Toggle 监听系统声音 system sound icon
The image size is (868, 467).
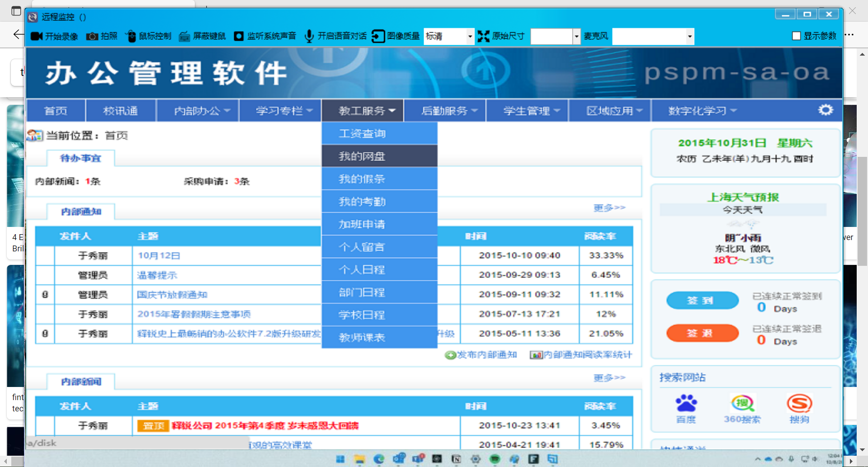point(239,36)
